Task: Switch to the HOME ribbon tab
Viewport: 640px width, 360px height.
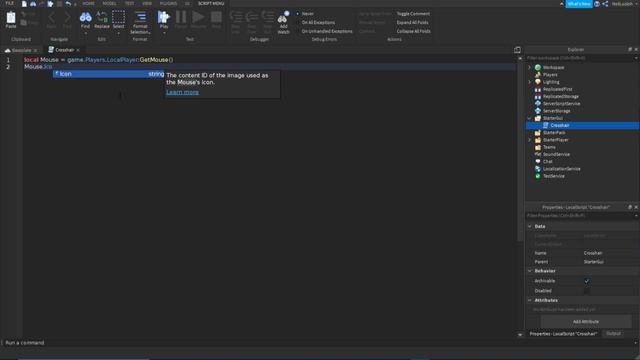Action: 88,4
